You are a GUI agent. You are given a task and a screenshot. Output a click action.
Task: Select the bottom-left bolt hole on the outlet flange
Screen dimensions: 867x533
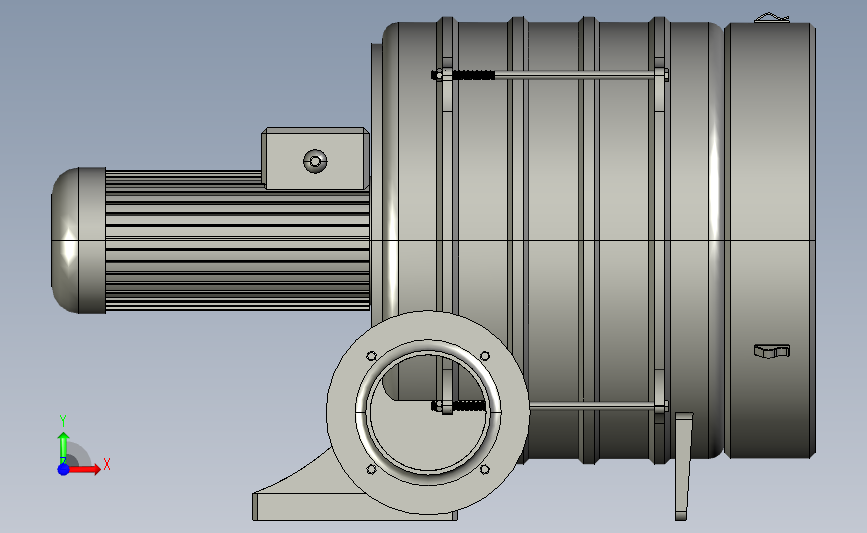pyautogui.click(x=372, y=469)
